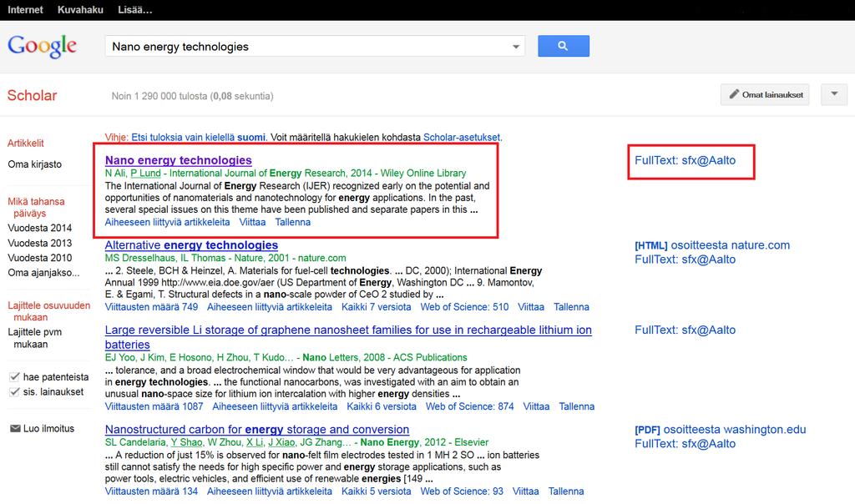Open FullText: sfx@Aalto below nature.com HTML
Image resolution: width=855 pixels, height=504 pixels.
tap(685, 260)
